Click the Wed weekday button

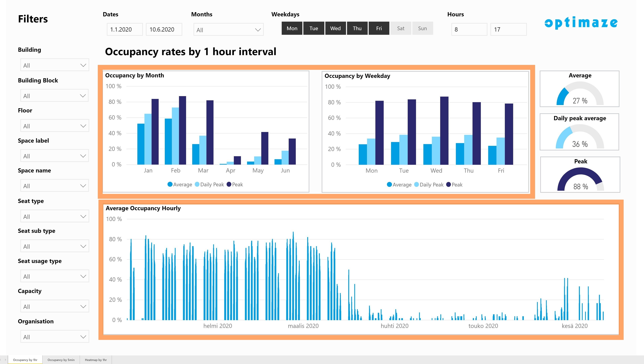[335, 28]
